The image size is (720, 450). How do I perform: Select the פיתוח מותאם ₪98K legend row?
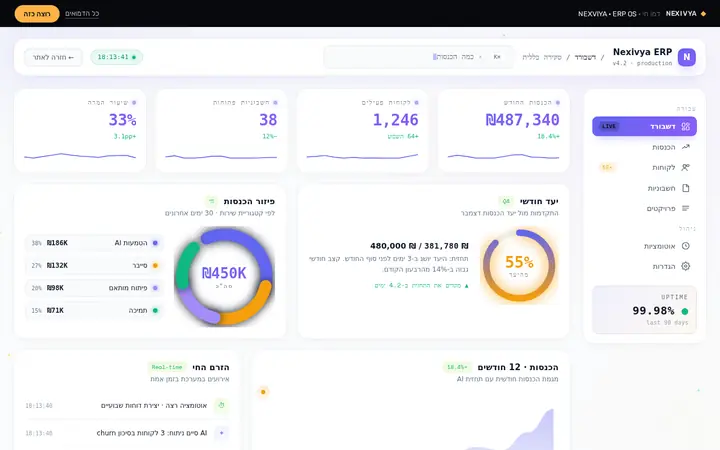tap(94, 288)
